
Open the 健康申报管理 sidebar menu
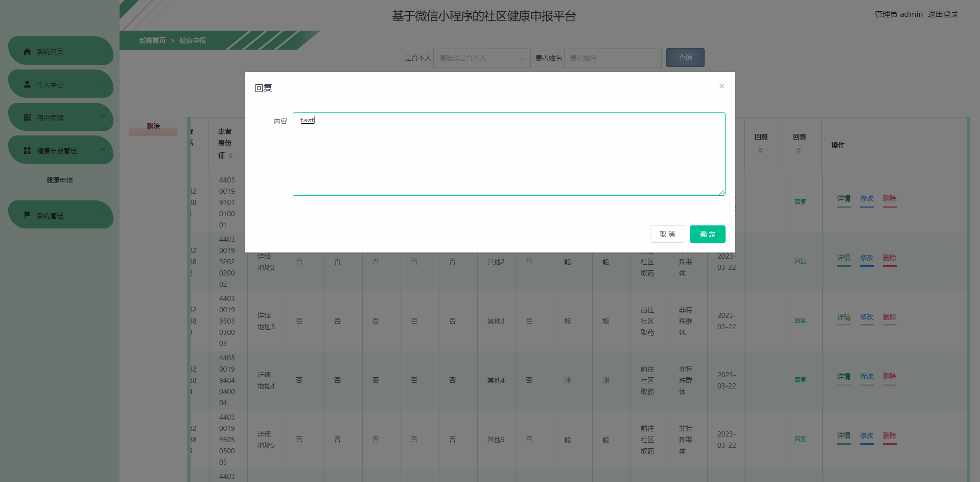(x=60, y=150)
